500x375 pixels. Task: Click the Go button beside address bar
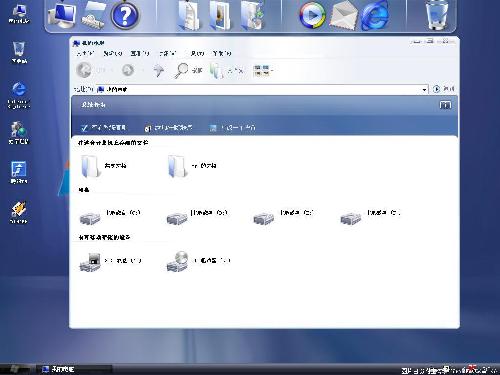tap(444, 89)
